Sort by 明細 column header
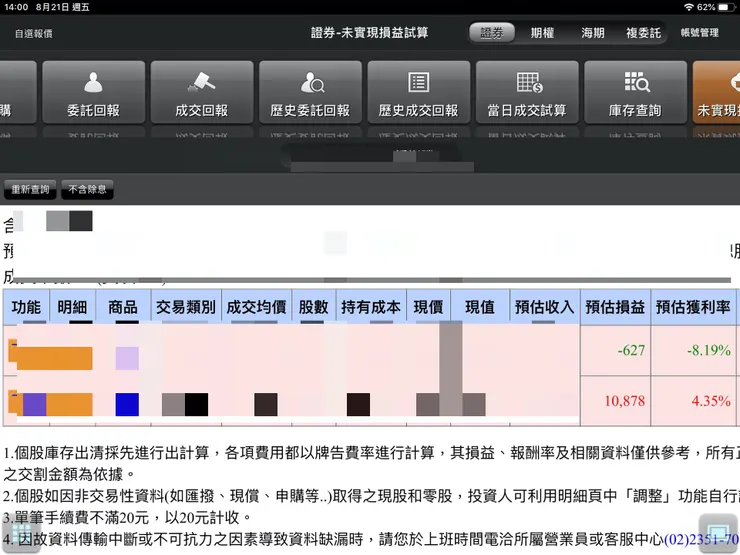Image resolution: width=740 pixels, height=555 pixels. click(72, 307)
